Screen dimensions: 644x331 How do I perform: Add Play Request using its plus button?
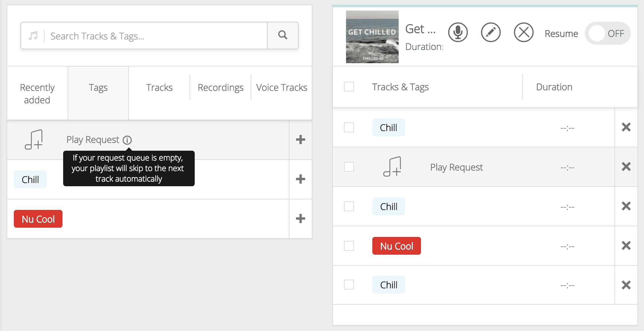(x=300, y=140)
